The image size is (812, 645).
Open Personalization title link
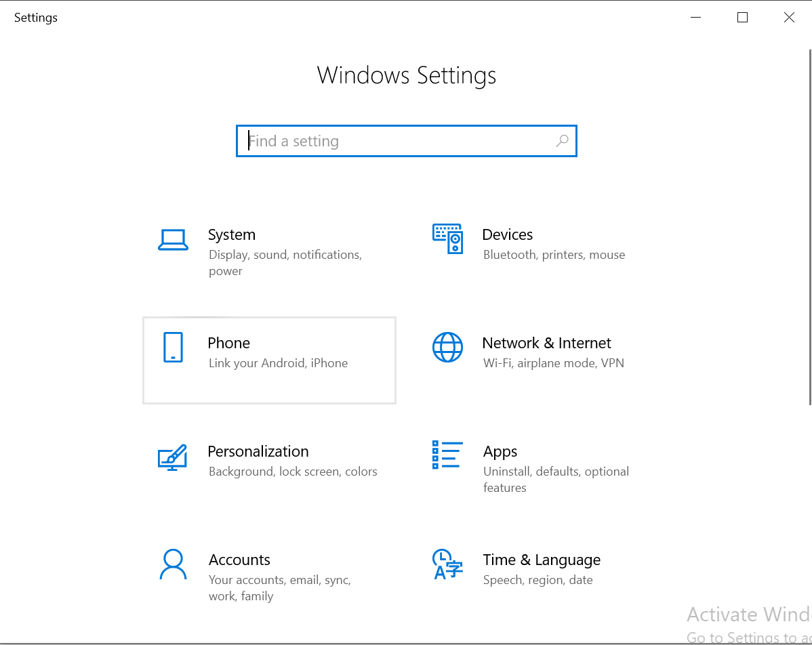tap(258, 451)
